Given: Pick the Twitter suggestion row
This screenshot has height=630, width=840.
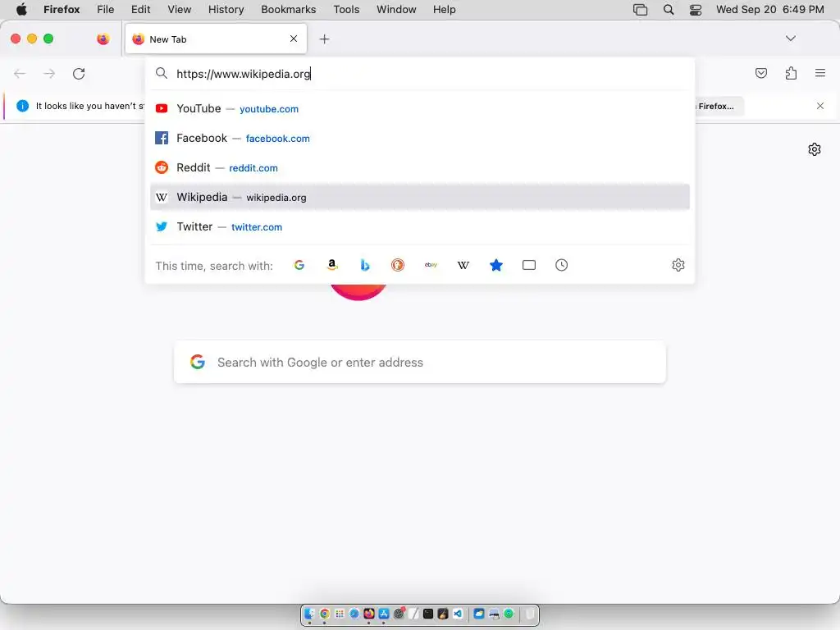Looking at the screenshot, I should point(419,226).
